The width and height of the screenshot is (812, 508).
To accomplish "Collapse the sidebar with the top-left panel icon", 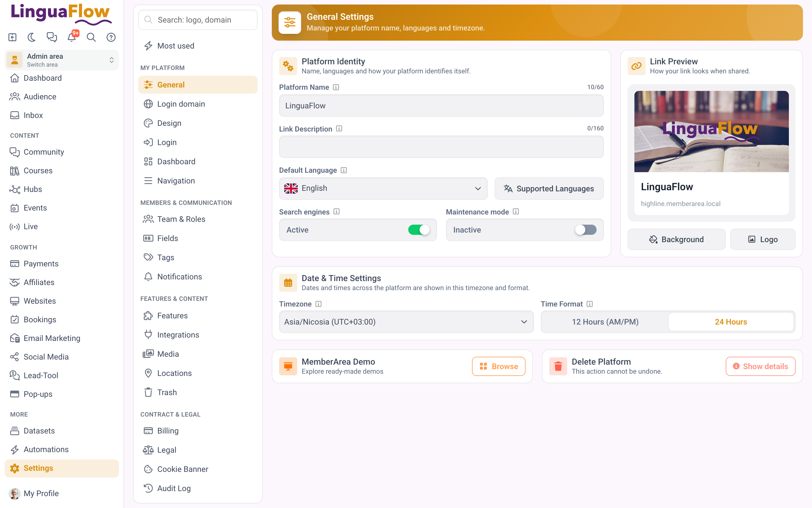I will [12, 37].
